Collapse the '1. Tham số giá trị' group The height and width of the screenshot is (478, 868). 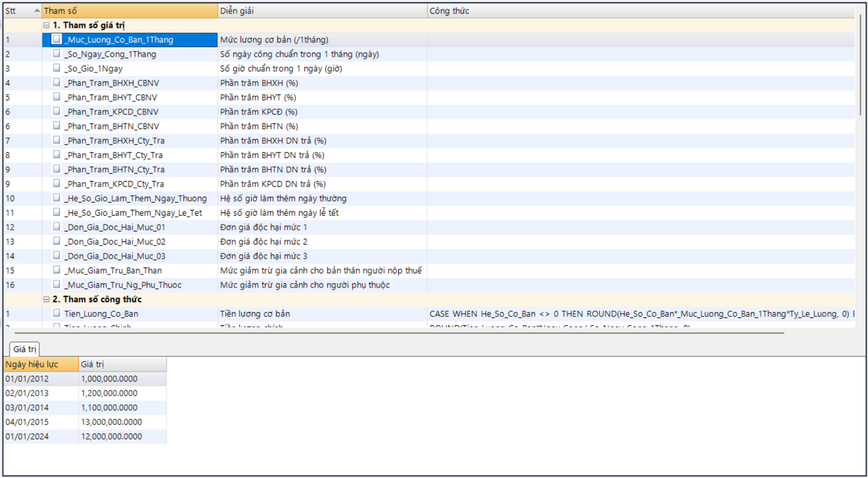point(47,25)
